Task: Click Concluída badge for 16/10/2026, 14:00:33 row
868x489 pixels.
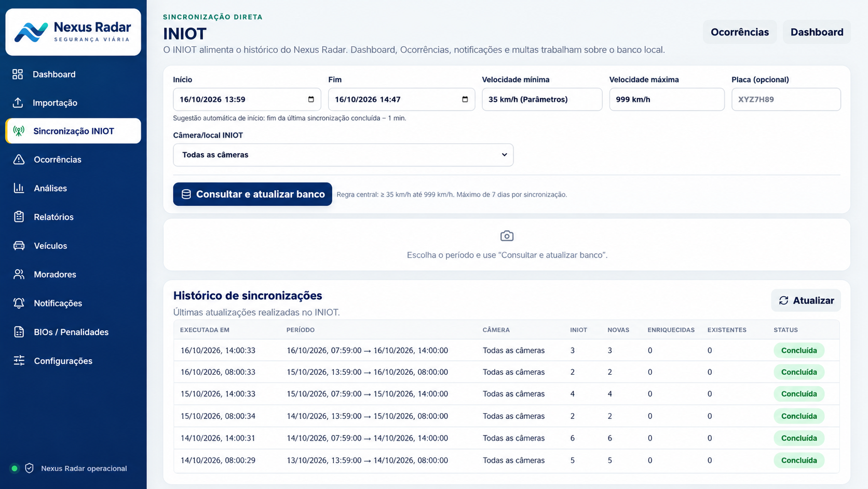Action: 799,350
